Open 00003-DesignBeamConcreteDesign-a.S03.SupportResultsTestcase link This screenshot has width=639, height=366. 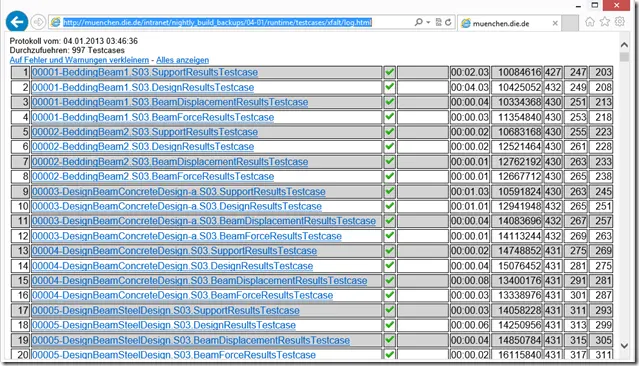[x=178, y=191]
